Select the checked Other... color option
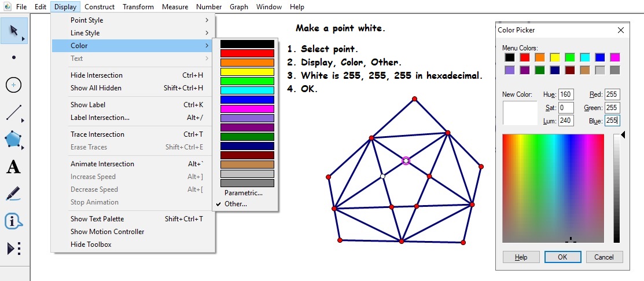The height and width of the screenshot is (281, 644). click(235, 204)
